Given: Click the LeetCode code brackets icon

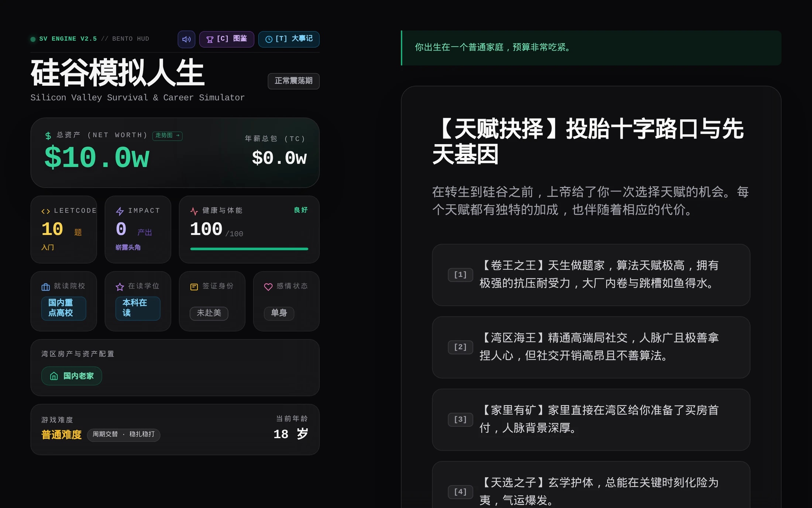Looking at the screenshot, I should pyautogui.click(x=46, y=211).
